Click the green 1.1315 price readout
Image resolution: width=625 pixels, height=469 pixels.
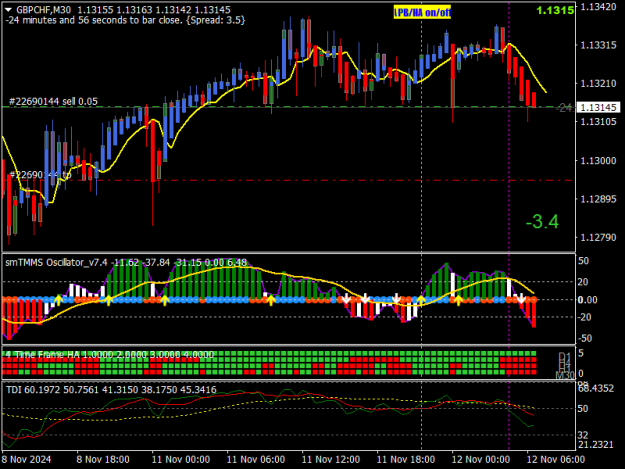tap(555, 10)
